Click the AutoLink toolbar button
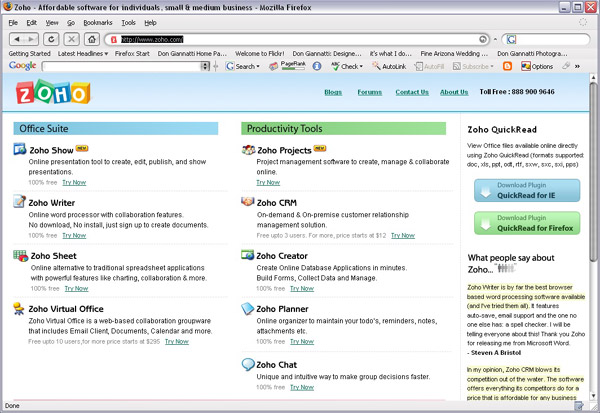This screenshot has height=413, width=600. pyautogui.click(x=389, y=66)
